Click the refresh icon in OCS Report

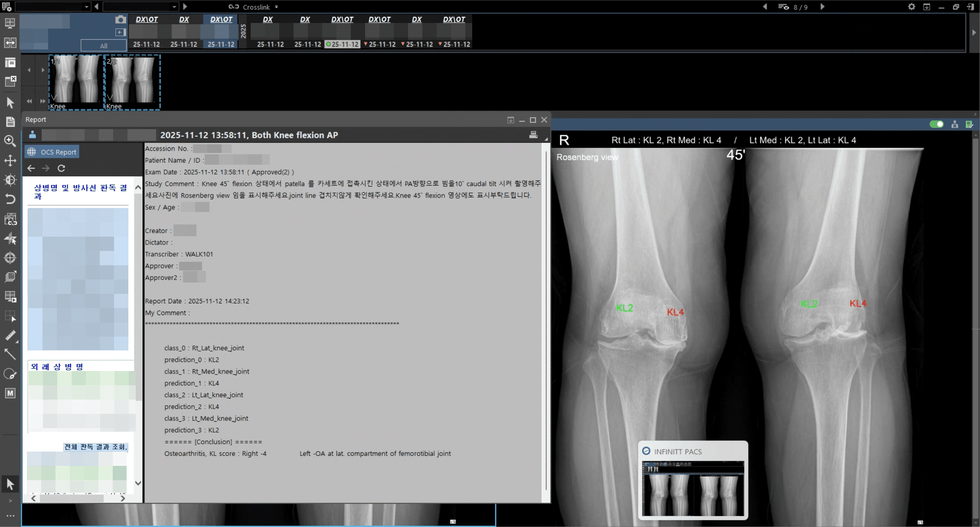[x=61, y=168]
